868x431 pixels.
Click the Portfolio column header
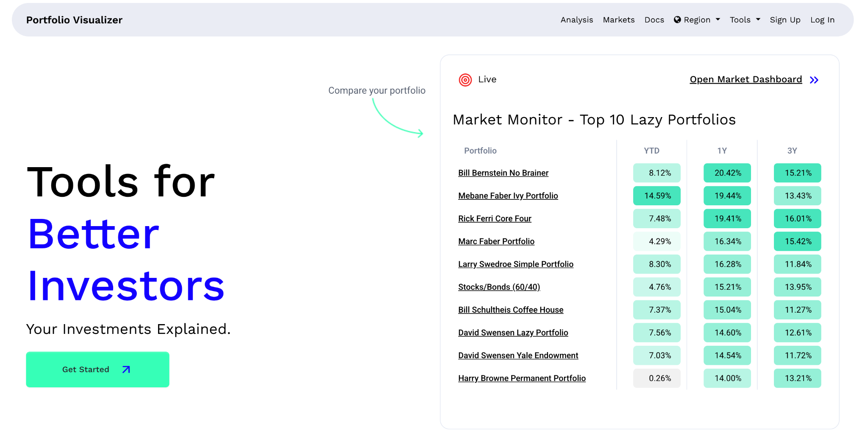(480, 151)
